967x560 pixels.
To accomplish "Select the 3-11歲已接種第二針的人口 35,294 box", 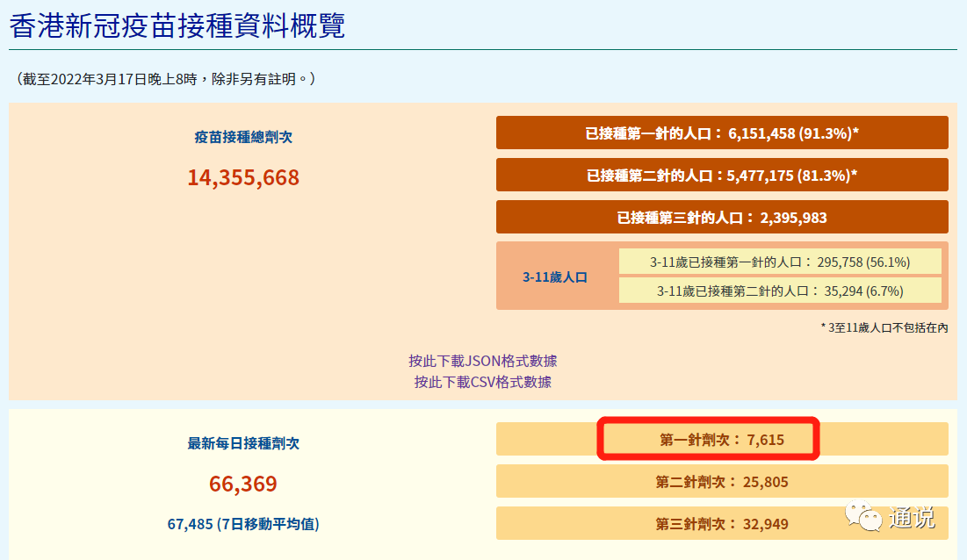I will pos(779,291).
